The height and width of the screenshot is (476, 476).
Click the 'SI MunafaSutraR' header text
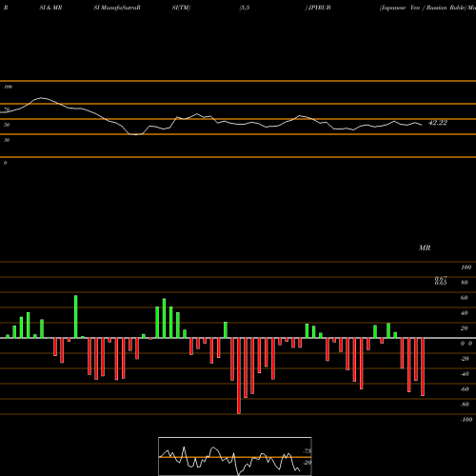pyautogui.click(x=117, y=8)
